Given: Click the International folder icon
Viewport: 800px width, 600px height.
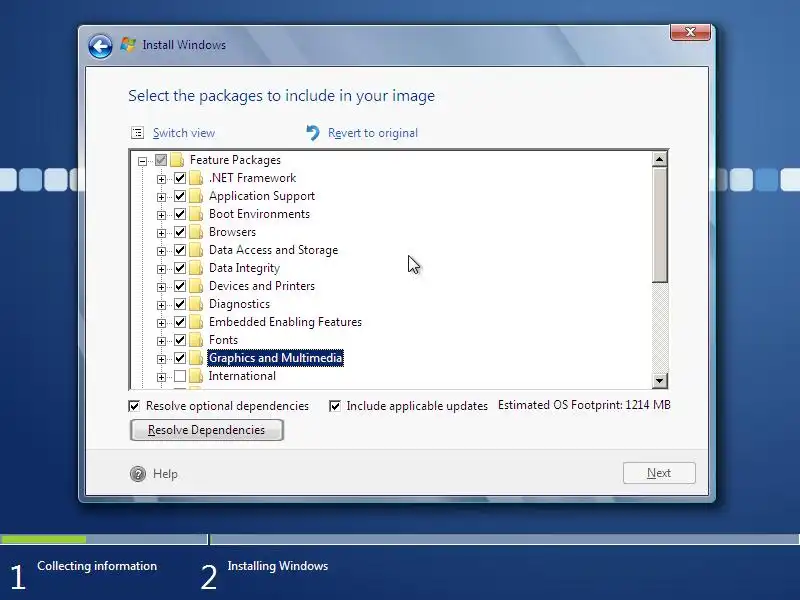Looking at the screenshot, I should 196,376.
